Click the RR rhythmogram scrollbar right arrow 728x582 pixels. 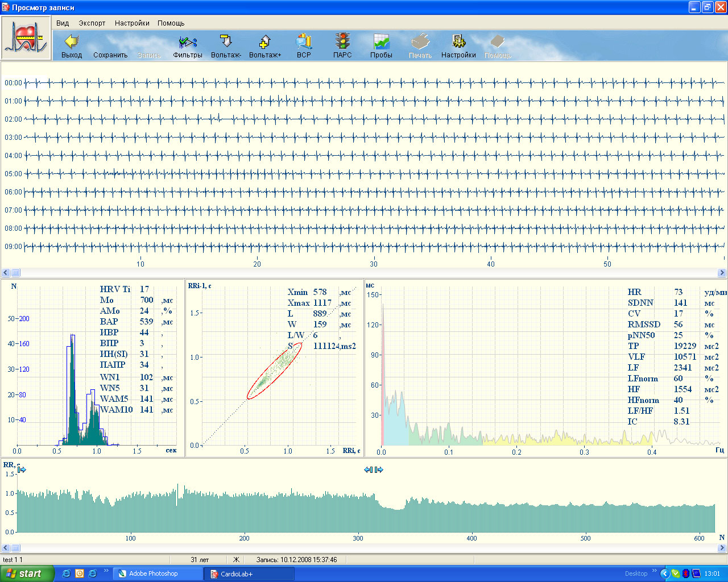pos(722,548)
